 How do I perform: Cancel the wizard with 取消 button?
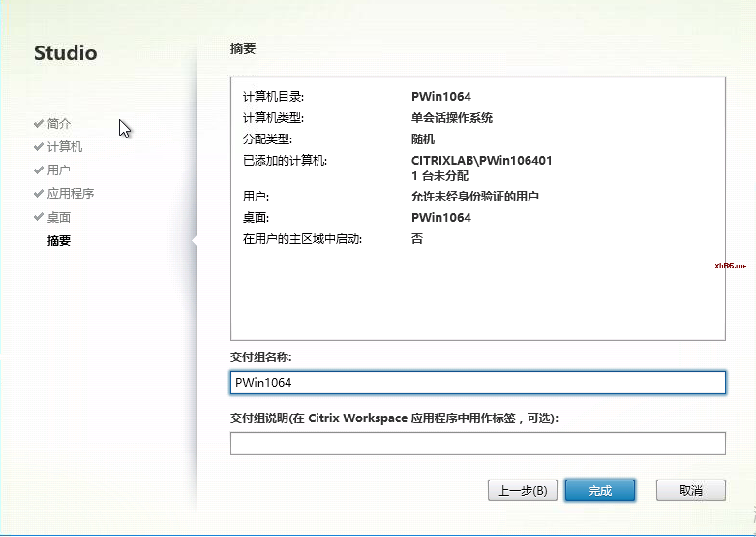coord(690,491)
